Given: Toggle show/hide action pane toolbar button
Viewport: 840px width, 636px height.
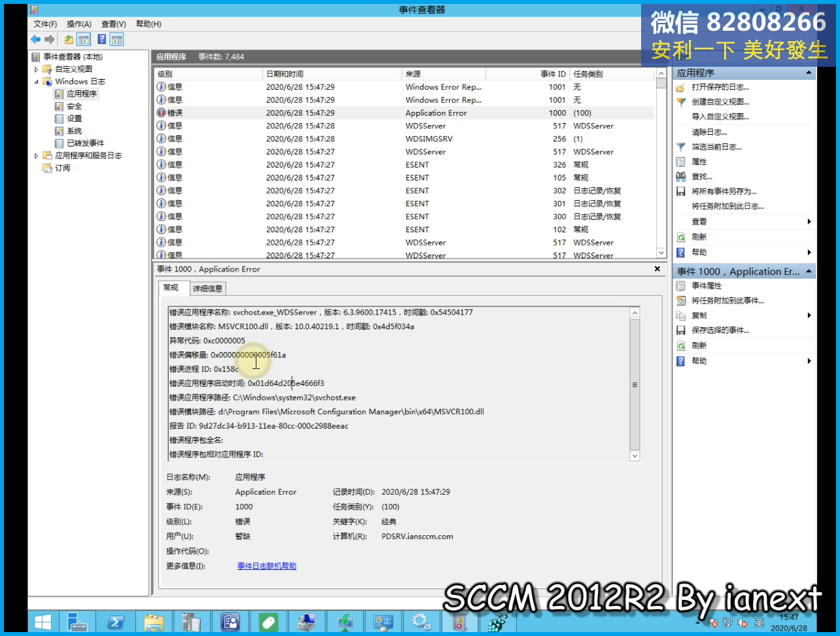Looking at the screenshot, I should (x=116, y=40).
